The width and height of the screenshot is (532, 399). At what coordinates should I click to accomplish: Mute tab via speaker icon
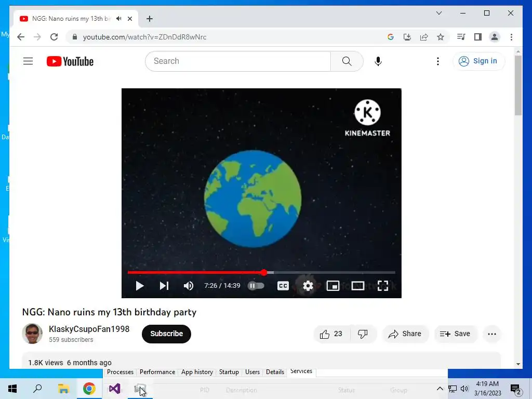click(x=119, y=19)
